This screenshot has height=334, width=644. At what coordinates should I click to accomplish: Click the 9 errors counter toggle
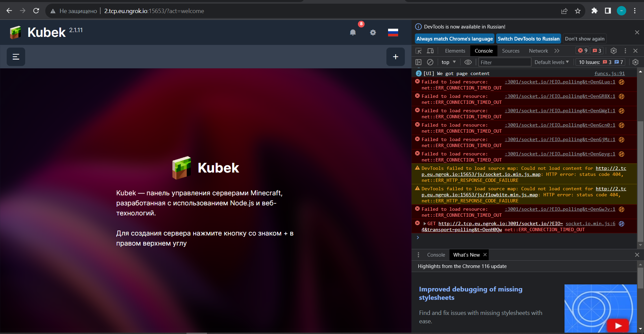pyautogui.click(x=582, y=51)
